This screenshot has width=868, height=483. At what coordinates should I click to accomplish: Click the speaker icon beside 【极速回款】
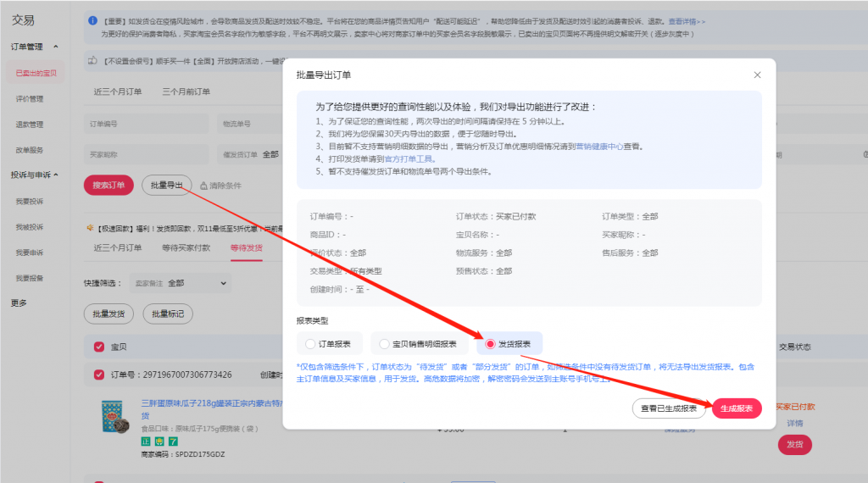click(x=89, y=228)
